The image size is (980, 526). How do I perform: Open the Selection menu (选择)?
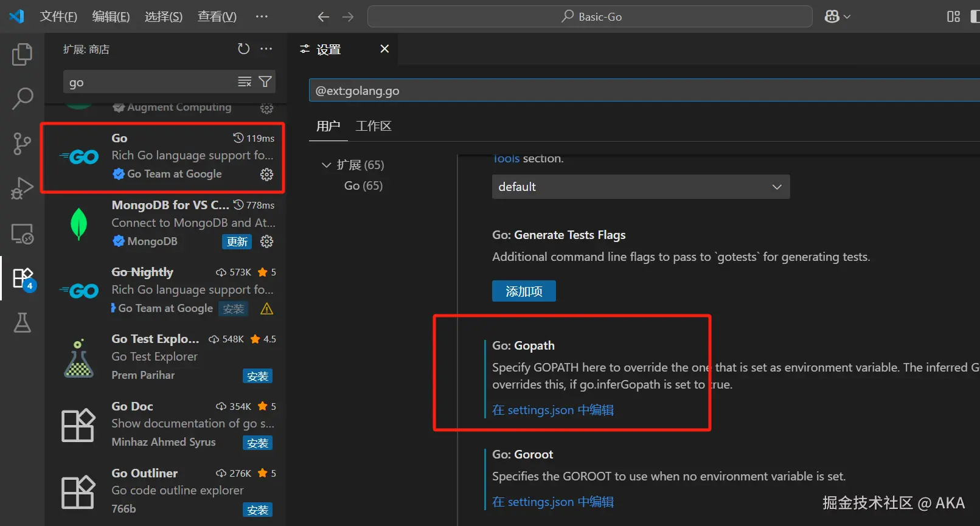(164, 16)
